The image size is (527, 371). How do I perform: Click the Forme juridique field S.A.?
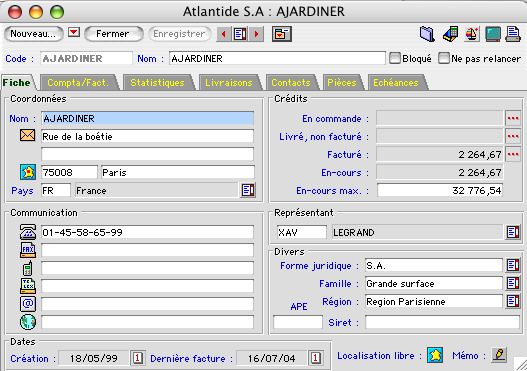pyautogui.click(x=434, y=265)
